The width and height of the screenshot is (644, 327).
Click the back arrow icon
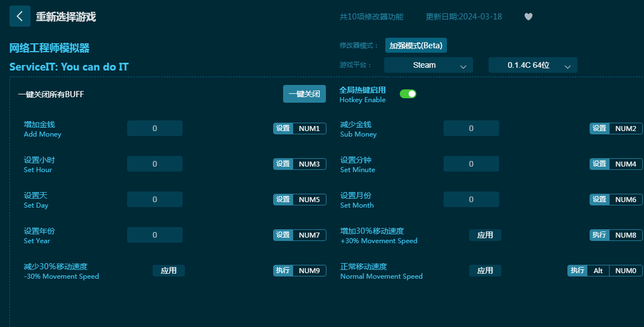20,17
